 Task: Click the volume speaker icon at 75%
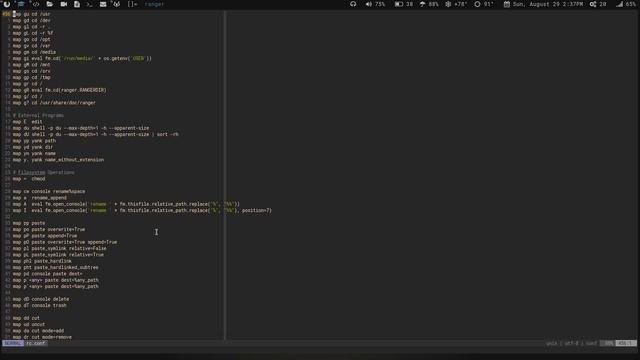point(369,4)
